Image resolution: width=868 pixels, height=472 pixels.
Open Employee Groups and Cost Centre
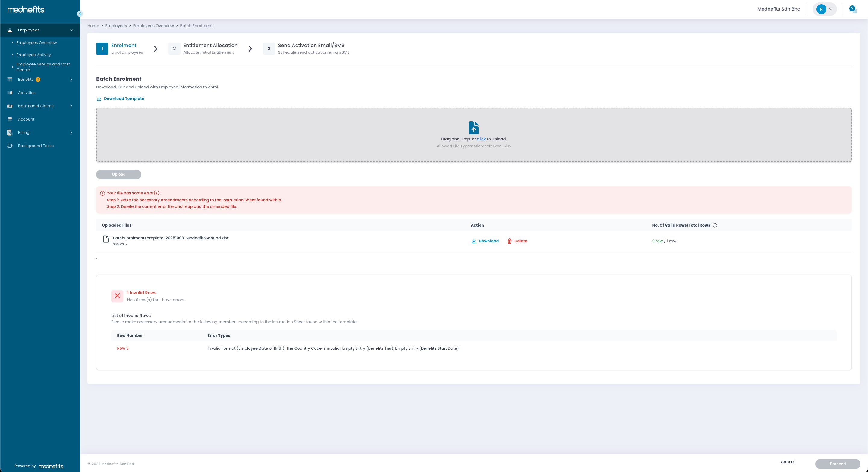pyautogui.click(x=43, y=67)
